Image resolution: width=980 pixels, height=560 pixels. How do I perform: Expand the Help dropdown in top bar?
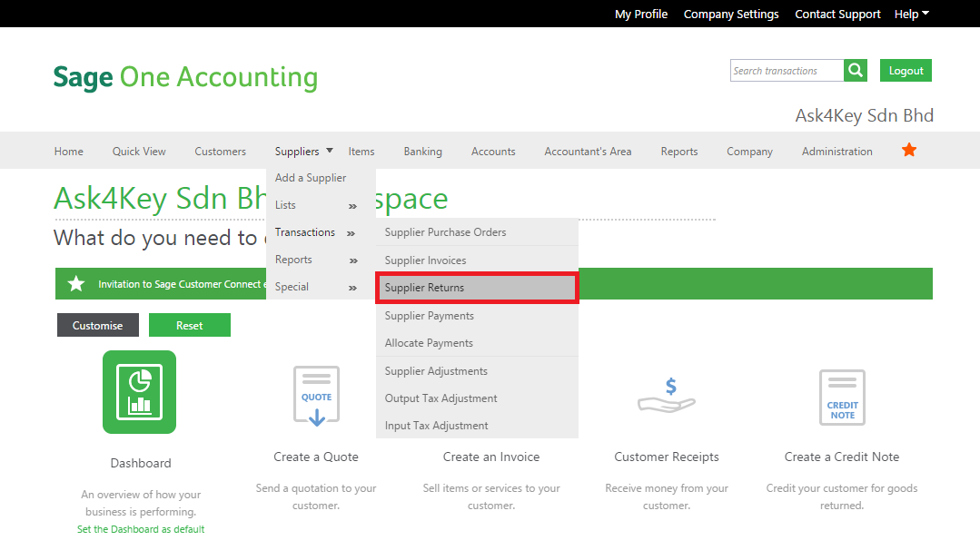pyautogui.click(x=911, y=14)
